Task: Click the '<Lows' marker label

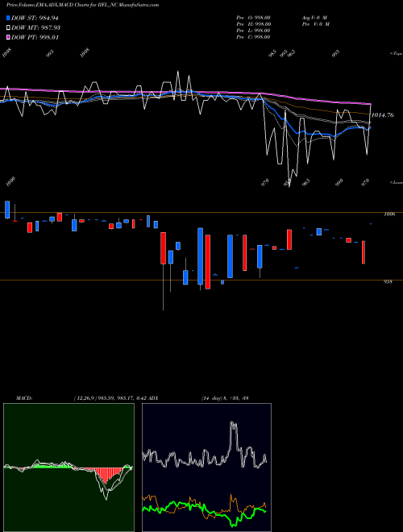Action: (396, 182)
